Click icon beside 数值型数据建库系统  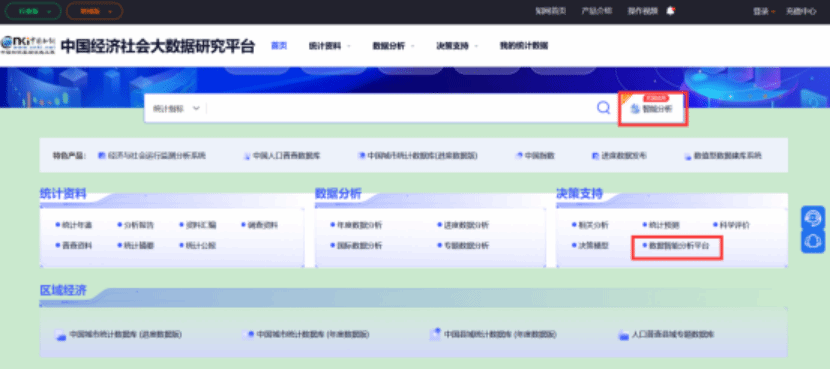pos(687,157)
